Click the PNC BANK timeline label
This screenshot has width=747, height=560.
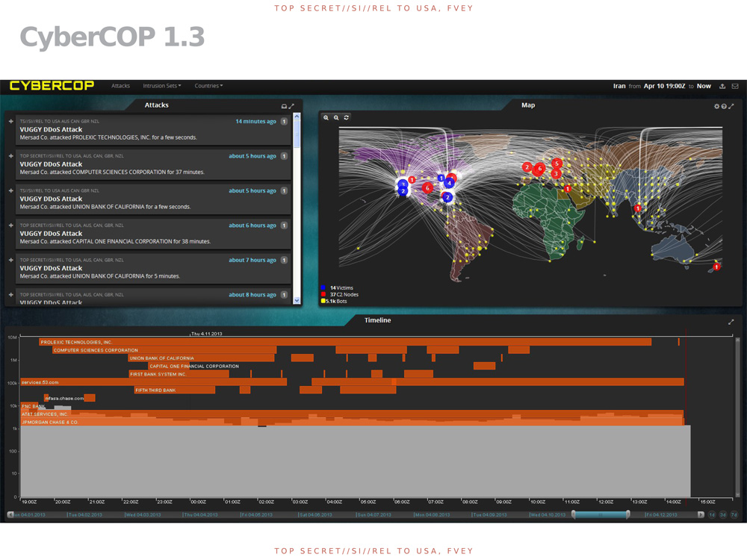(x=34, y=406)
